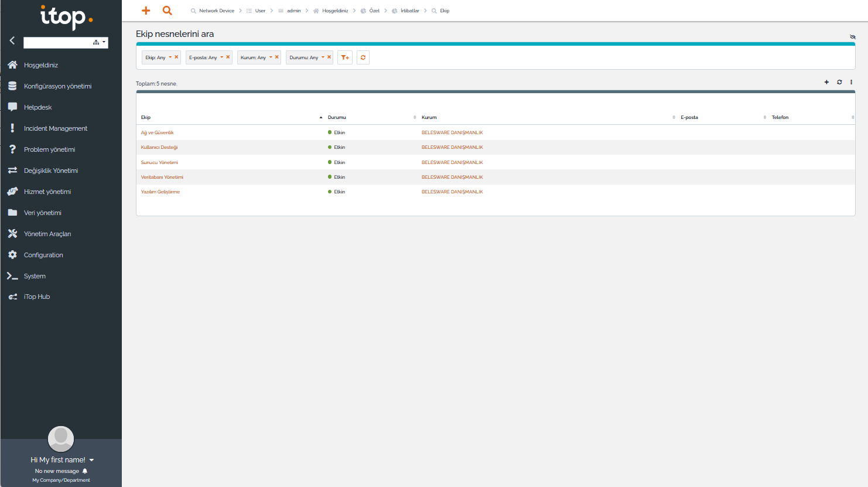
Task: Expand the Kurum: Any filter dropdown
Action: (271, 57)
